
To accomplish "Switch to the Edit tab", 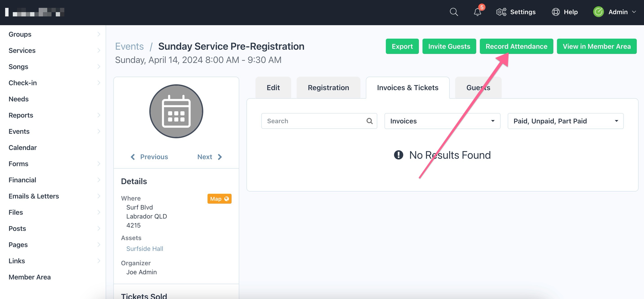I will pos(273,88).
